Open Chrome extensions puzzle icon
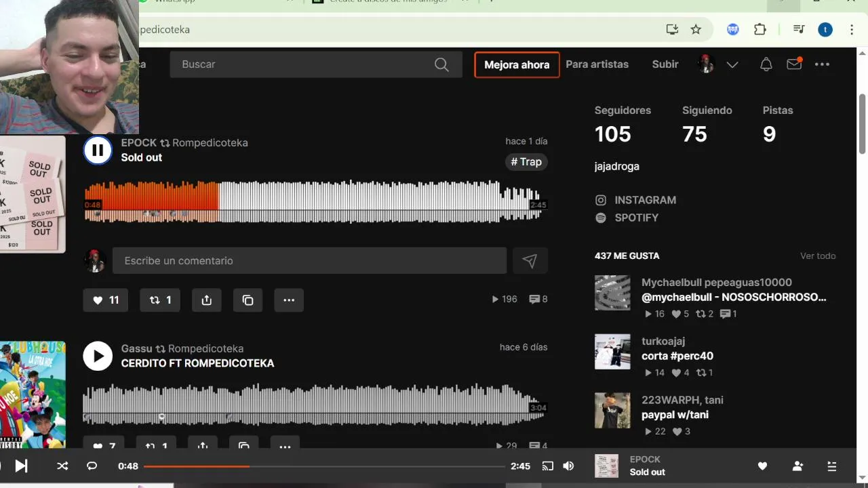 click(759, 29)
